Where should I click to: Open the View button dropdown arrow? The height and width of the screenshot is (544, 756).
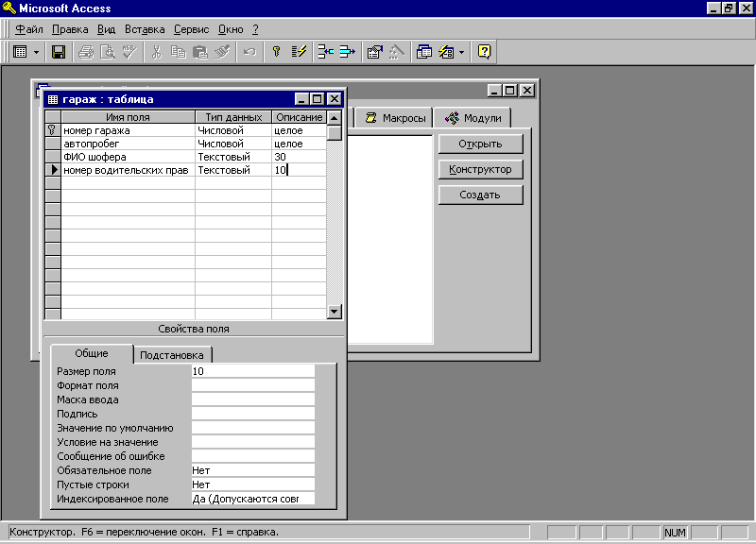coord(36,52)
